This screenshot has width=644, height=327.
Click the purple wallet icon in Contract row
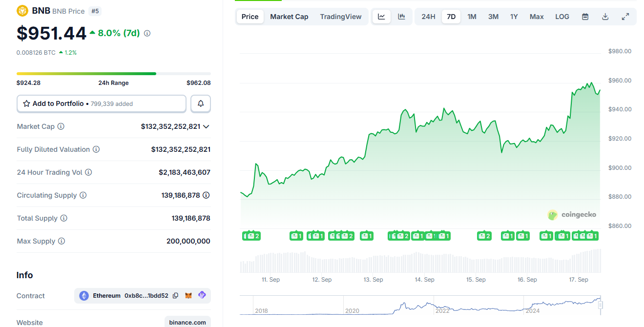(x=202, y=295)
